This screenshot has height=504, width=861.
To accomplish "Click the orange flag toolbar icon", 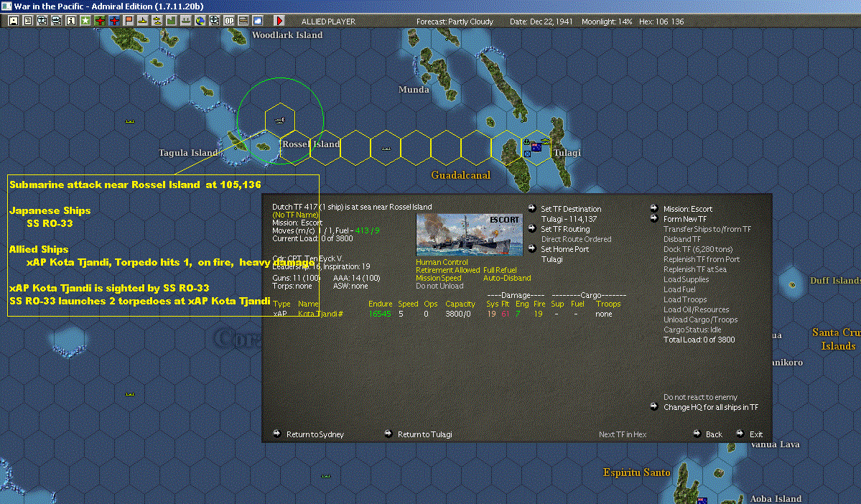I will (129, 21).
